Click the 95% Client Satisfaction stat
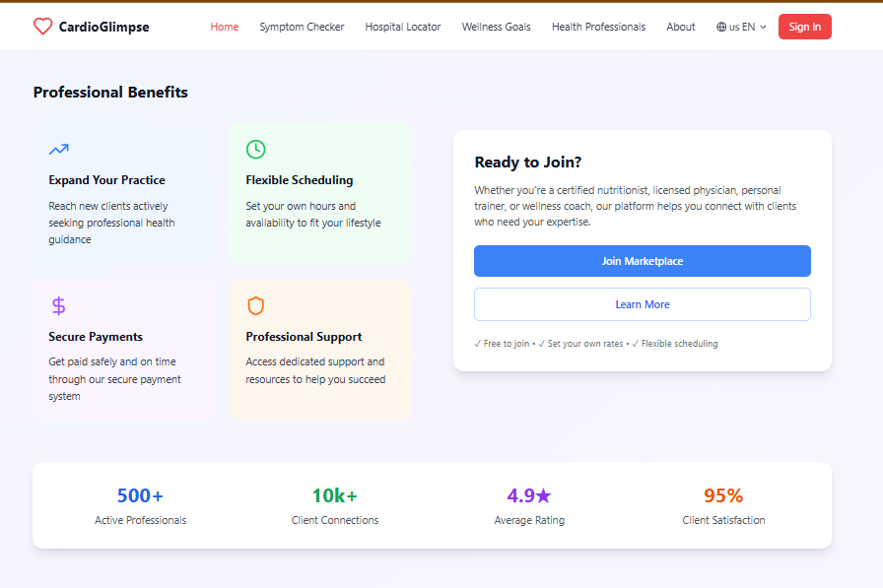 (x=723, y=506)
